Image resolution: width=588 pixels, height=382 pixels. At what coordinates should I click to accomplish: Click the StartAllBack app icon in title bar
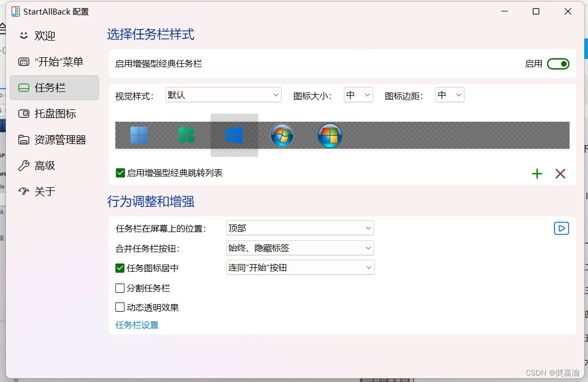[x=15, y=11]
